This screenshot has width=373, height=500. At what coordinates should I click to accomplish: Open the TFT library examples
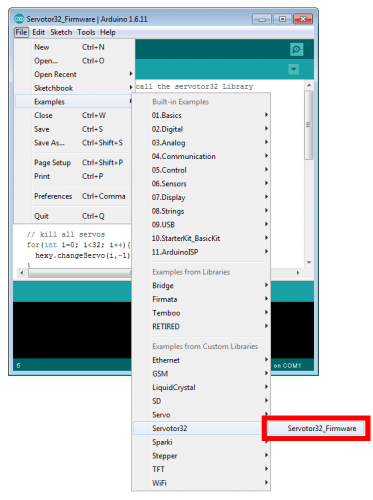click(x=201, y=470)
